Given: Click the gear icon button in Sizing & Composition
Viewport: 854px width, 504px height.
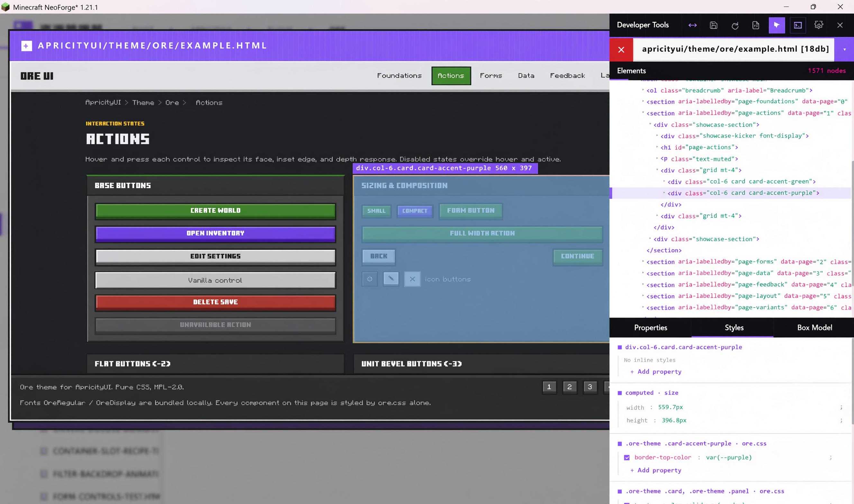Looking at the screenshot, I should pyautogui.click(x=369, y=279).
